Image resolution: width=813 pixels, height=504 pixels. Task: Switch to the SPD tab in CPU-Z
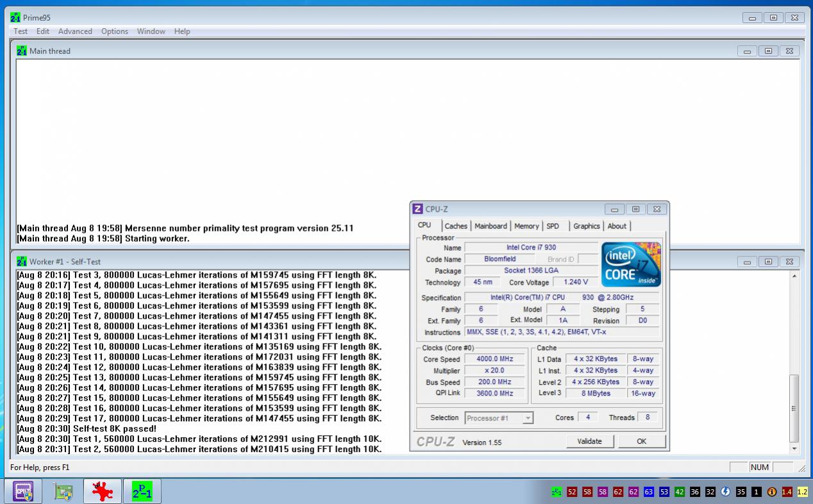(553, 226)
